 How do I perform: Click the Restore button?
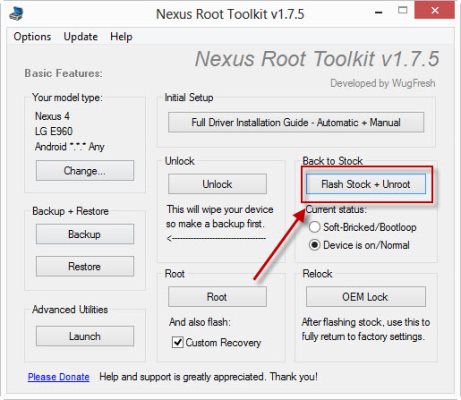(x=85, y=266)
